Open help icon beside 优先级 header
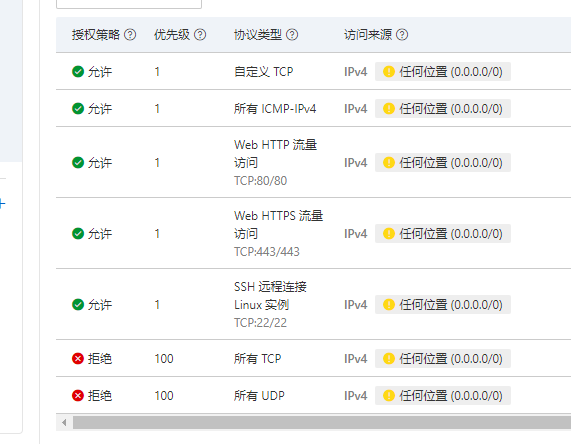 [200, 35]
